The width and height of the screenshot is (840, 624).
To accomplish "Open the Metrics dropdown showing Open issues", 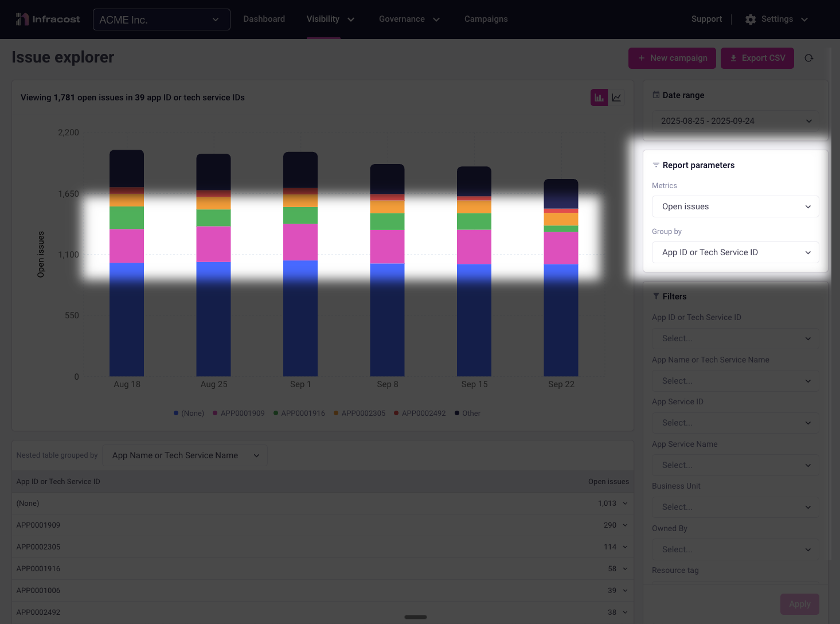I will click(x=735, y=206).
